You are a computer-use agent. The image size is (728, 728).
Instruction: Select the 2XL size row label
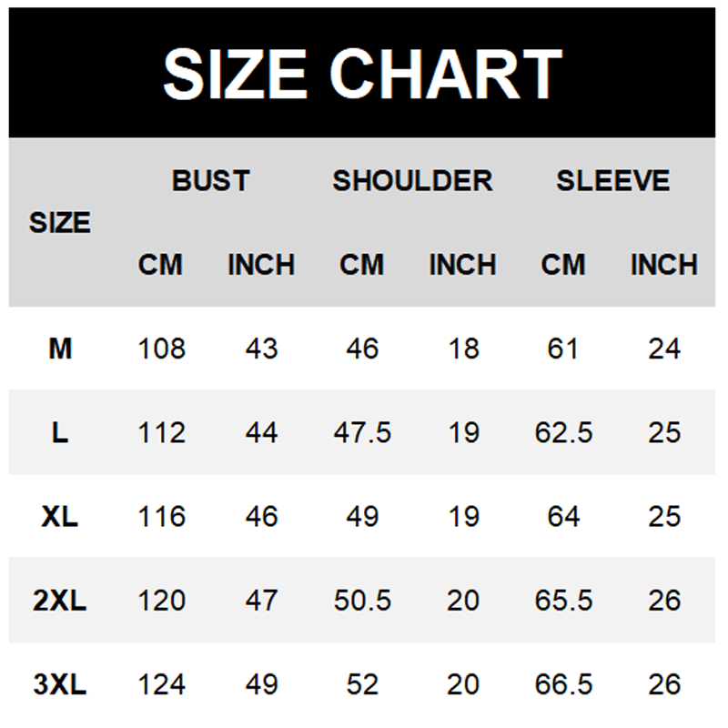(x=60, y=601)
